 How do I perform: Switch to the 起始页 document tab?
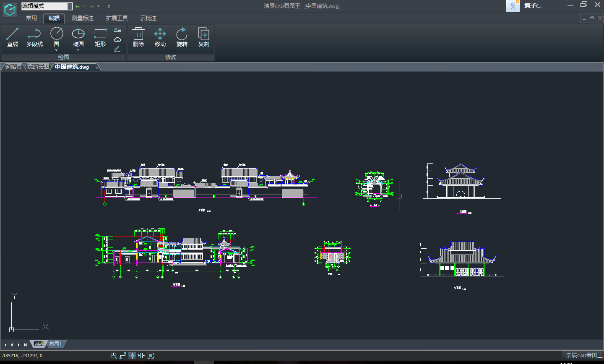click(x=13, y=67)
